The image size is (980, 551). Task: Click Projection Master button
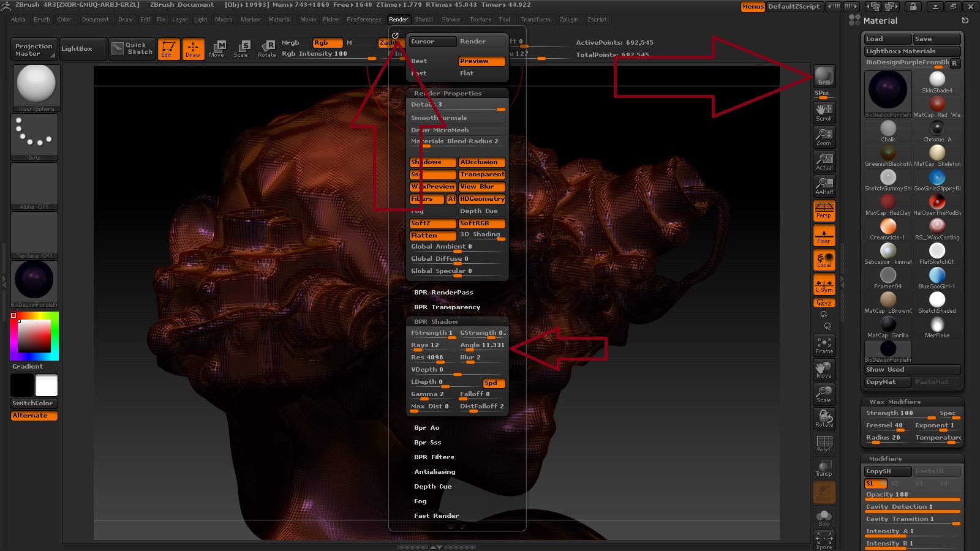34,49
